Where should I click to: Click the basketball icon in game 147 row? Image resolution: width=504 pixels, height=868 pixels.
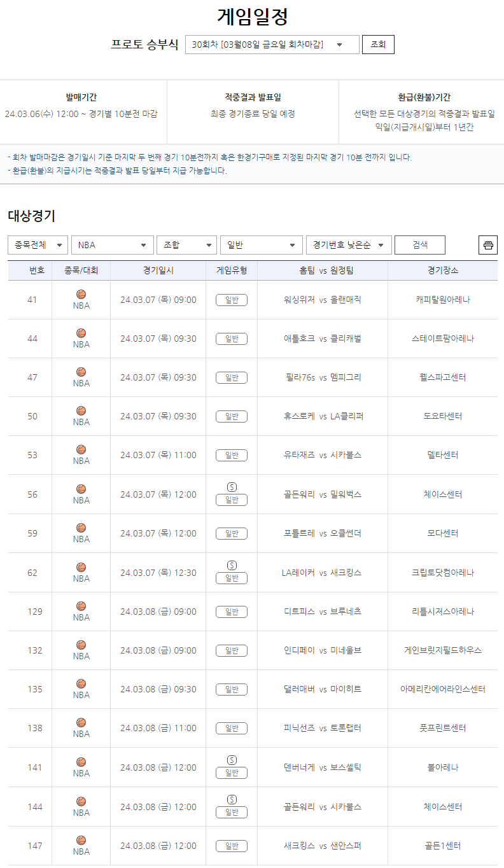click(81, 841)
